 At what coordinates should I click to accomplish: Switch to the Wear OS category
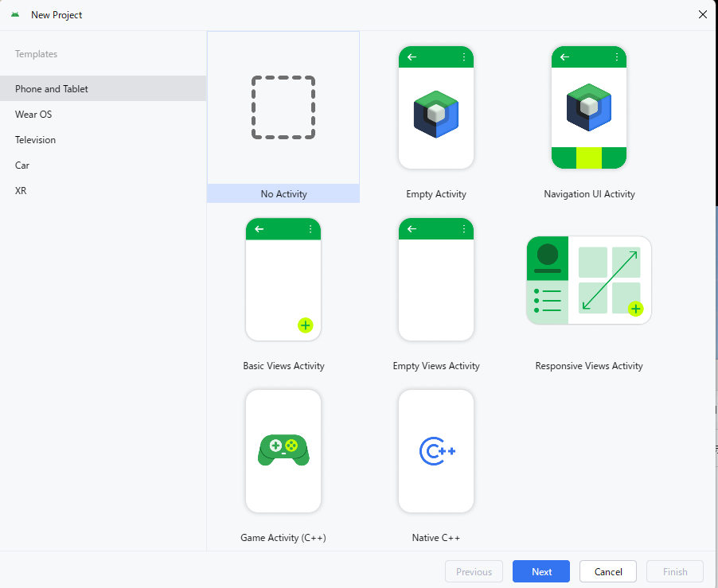point(33,115)
